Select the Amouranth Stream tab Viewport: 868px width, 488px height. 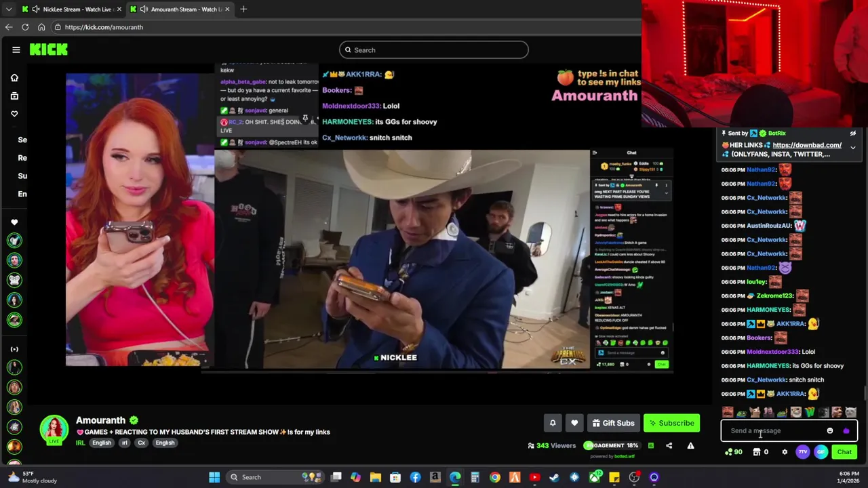180,9
